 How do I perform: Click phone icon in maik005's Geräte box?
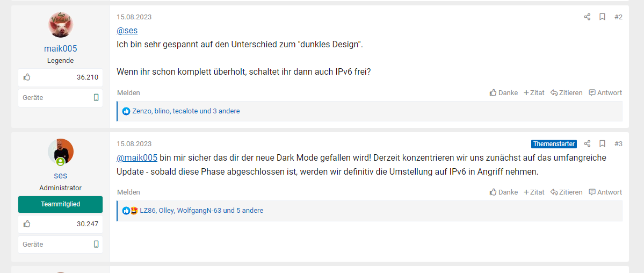[96, 98]
